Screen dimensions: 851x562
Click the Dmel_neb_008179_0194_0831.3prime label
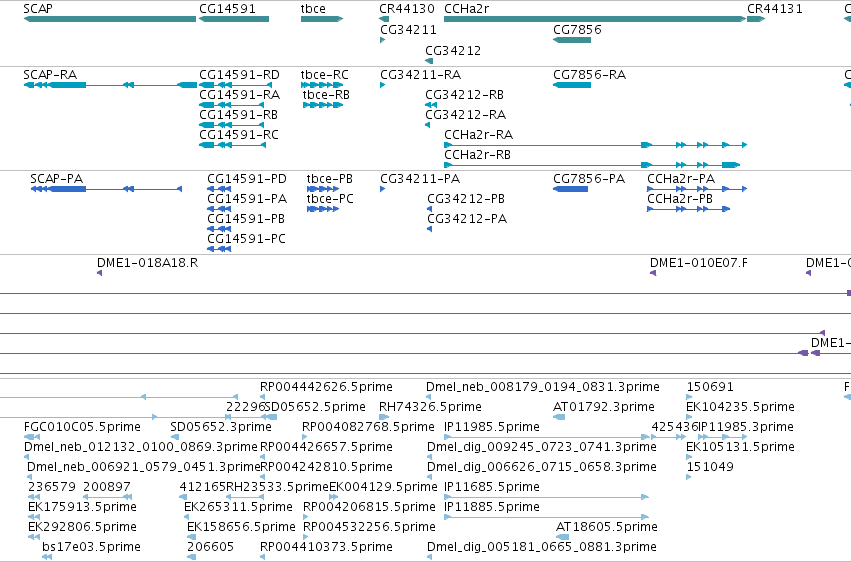point(543,387)
